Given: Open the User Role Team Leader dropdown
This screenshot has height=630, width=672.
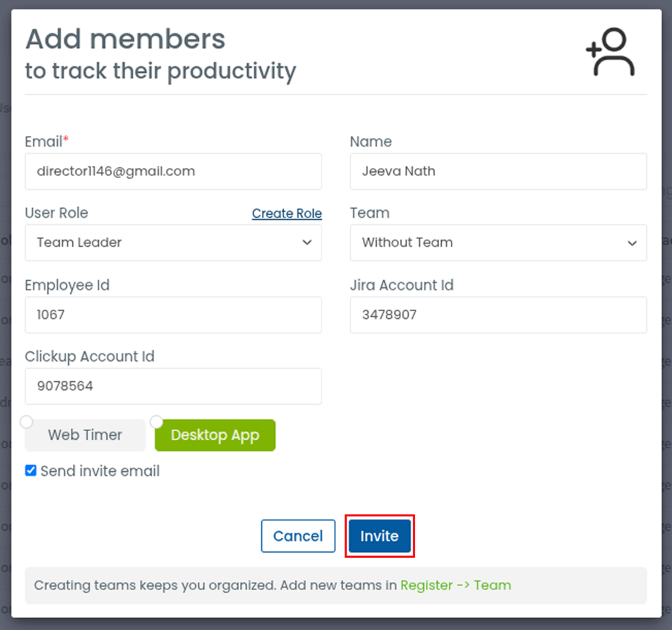Looking at the screenshot, I should coord(173,243).
